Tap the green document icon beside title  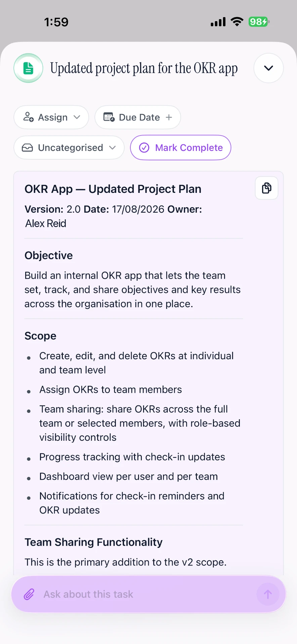pos(28,68)
